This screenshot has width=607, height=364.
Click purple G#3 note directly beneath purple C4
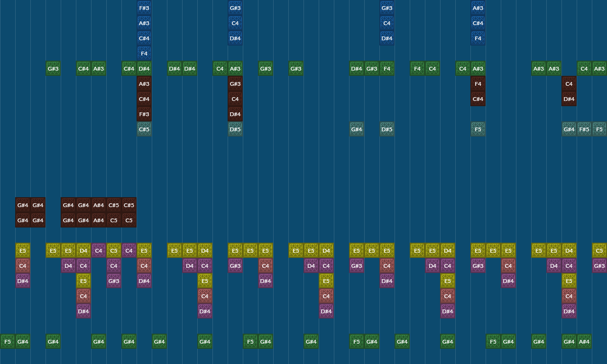114,281
